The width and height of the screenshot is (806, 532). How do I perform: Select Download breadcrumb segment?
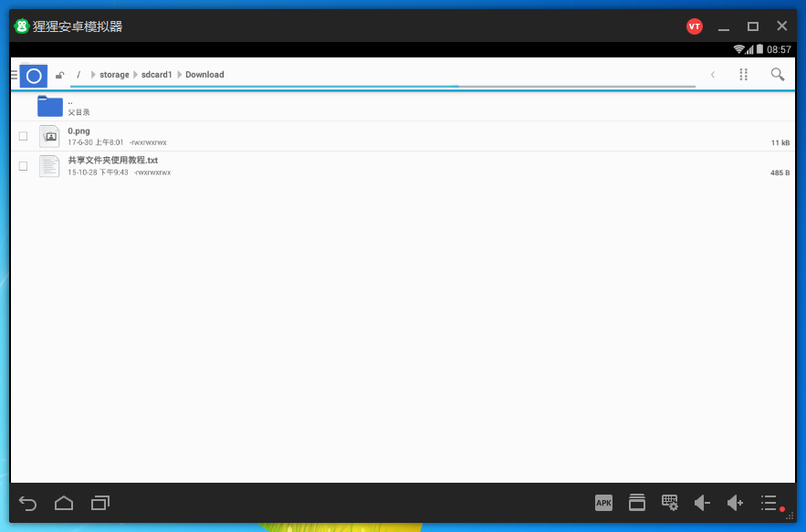tap(204, 75)
